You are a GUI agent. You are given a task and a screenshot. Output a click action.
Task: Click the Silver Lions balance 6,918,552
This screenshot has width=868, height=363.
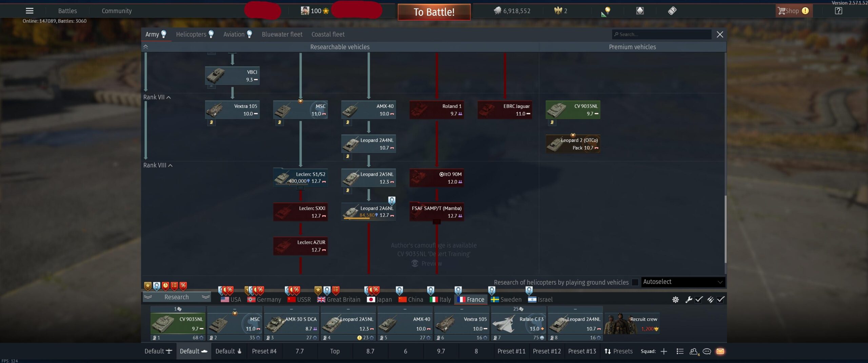pos(512,11)
